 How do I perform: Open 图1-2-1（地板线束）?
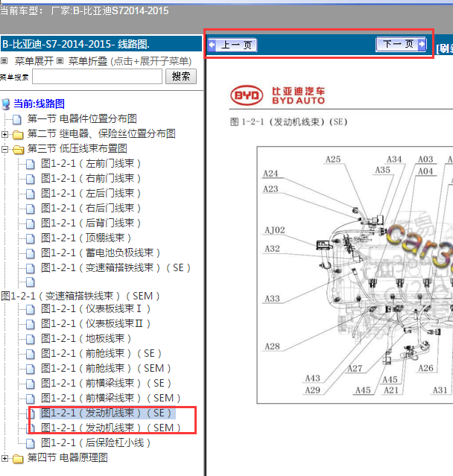[86, 339]
